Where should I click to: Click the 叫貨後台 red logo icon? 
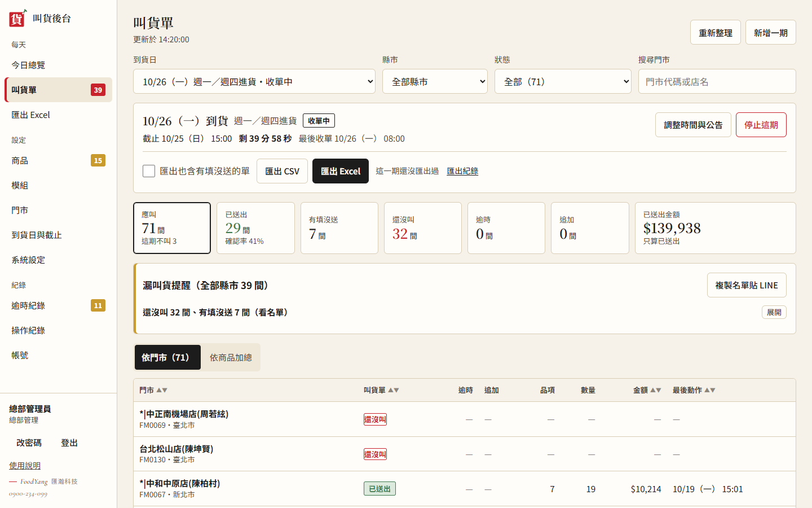17,18
